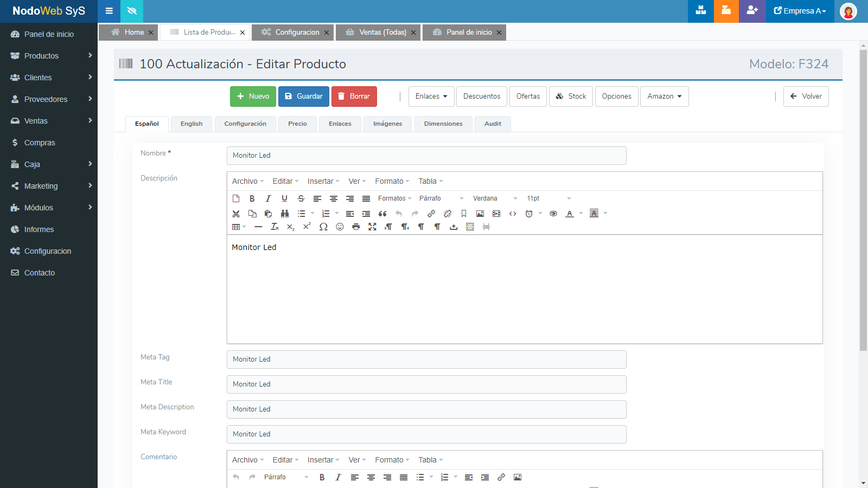This screenshot has width=868, height=488.
Task: Click the blockquote icon in the editor
Action: pos(382,214)
